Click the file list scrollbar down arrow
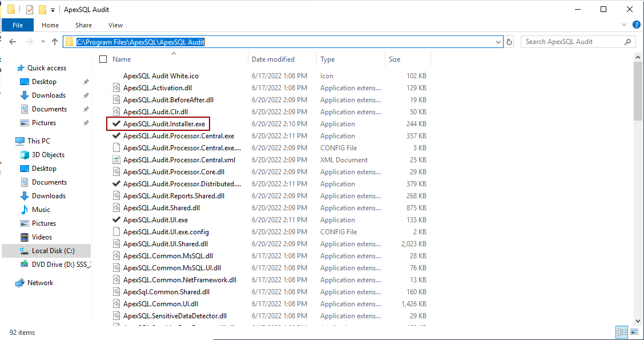Image resolution: width=644 pixels, height=340 pixels. pyautogui.click(x=638, y=321)
